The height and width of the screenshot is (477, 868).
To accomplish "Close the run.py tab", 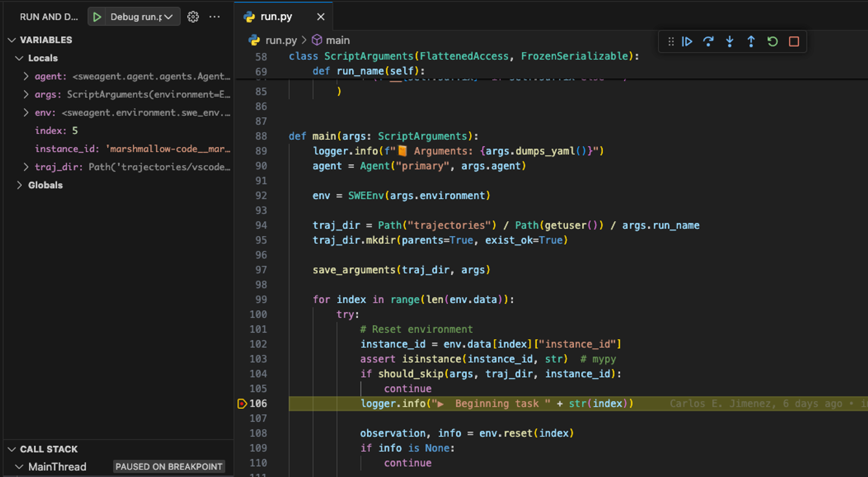I will [x=321, y=17].
